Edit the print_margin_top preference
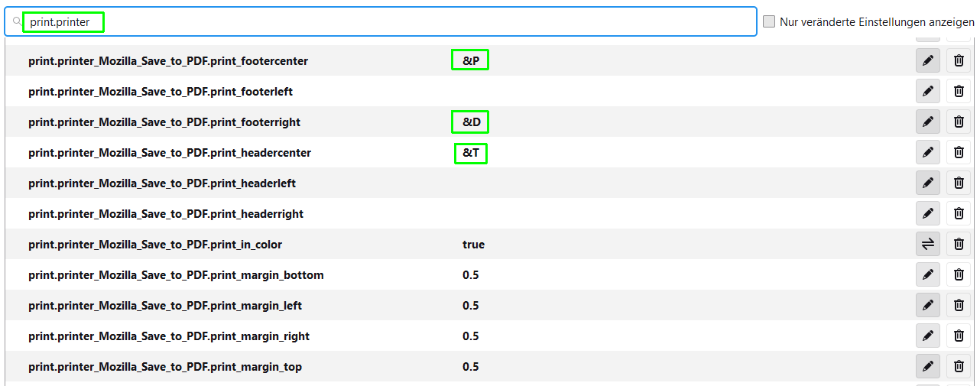Viewport: 980px width, 386px height. (927, 367)
